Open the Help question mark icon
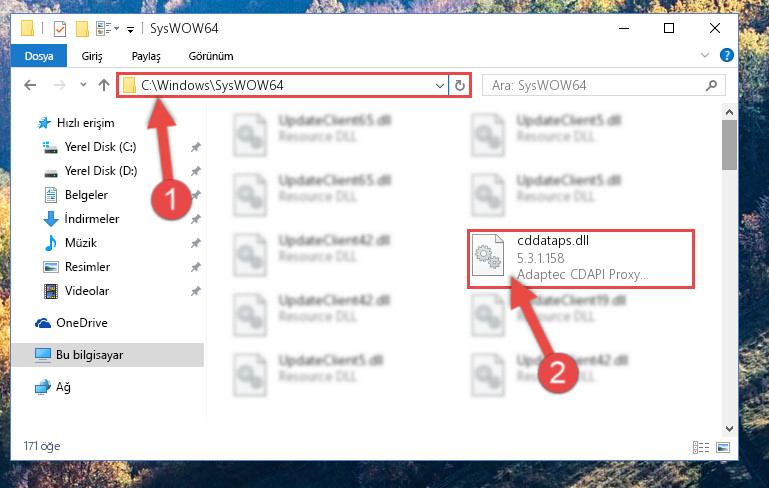Image resolution: width=769 pixels, height=488 pixels. (726, 55)
